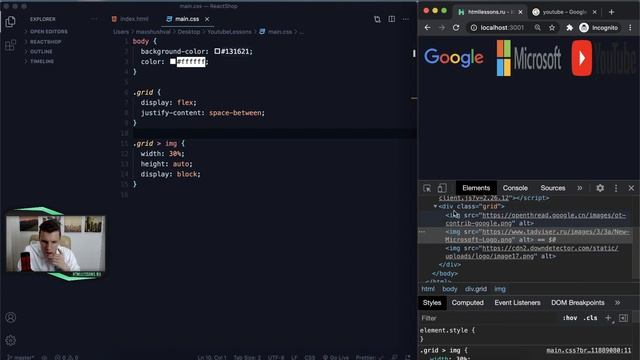The image size is (640, 360).
Task: Select the Event Listeners pane tab
Action: pyautogui.click(x=517, y=303)
